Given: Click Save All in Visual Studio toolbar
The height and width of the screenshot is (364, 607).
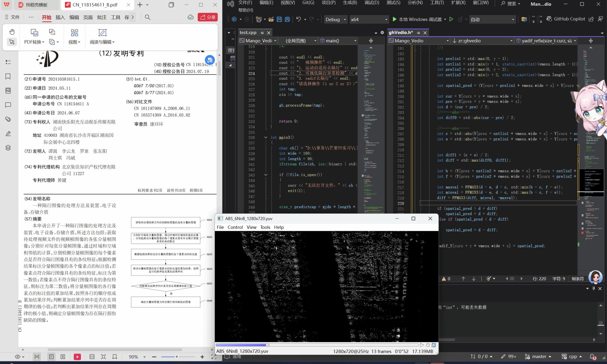Looking at the screenshot, I should tap(287, 19).
